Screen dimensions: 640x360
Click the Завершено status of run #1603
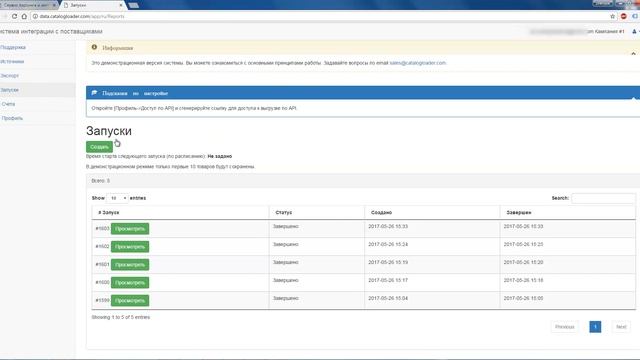point(286,226)
